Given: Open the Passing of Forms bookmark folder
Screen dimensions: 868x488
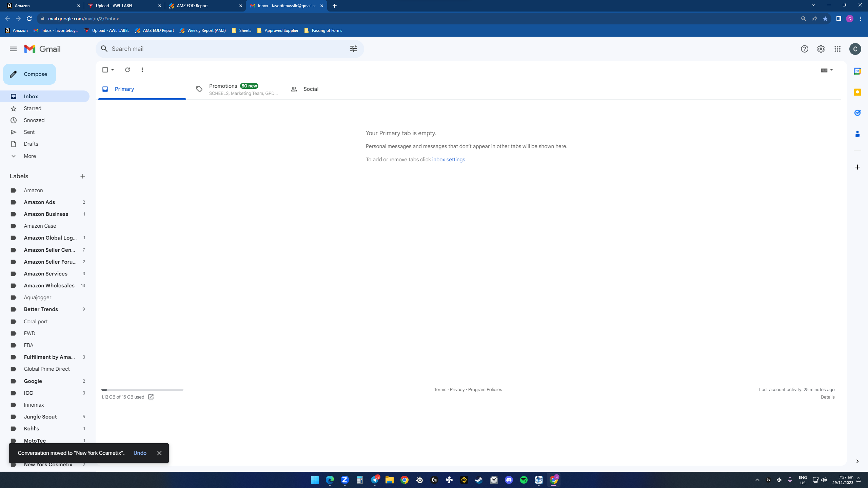Looking at the screenshot, I should tap(323, 30).
